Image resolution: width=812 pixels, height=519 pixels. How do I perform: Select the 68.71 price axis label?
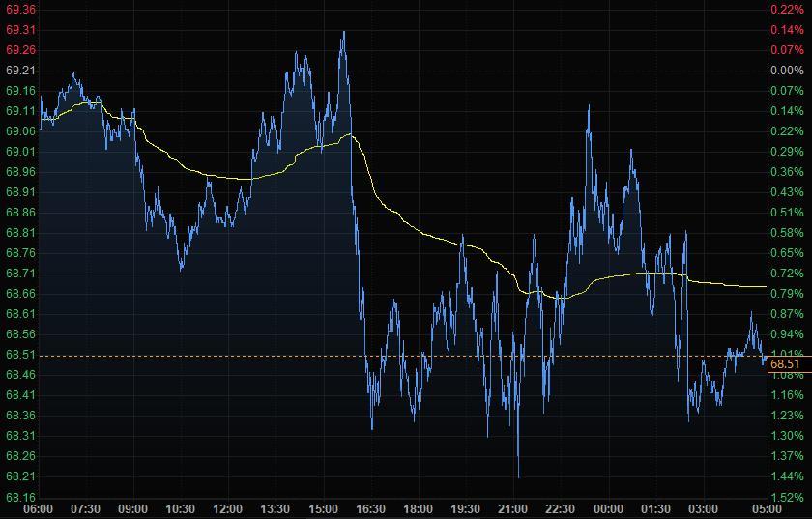[20, 274]
